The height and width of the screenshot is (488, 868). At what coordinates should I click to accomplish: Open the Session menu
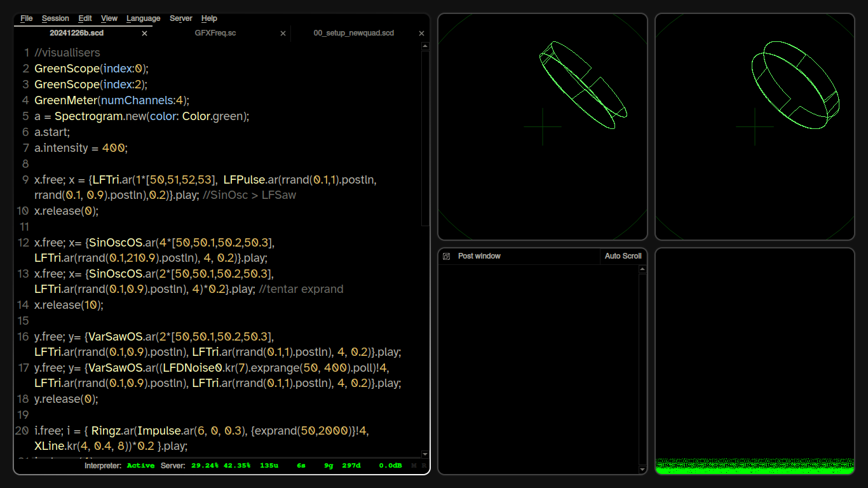55,18
